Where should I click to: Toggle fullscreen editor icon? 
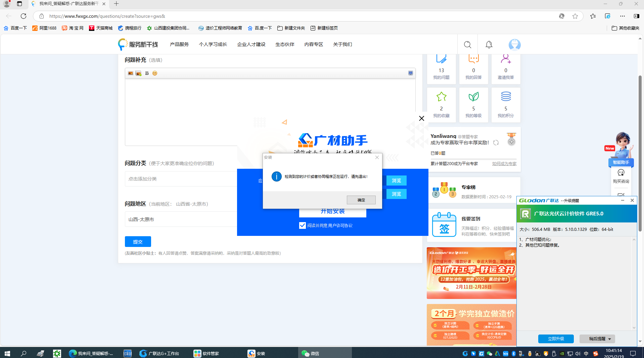(x=410, y=73)
